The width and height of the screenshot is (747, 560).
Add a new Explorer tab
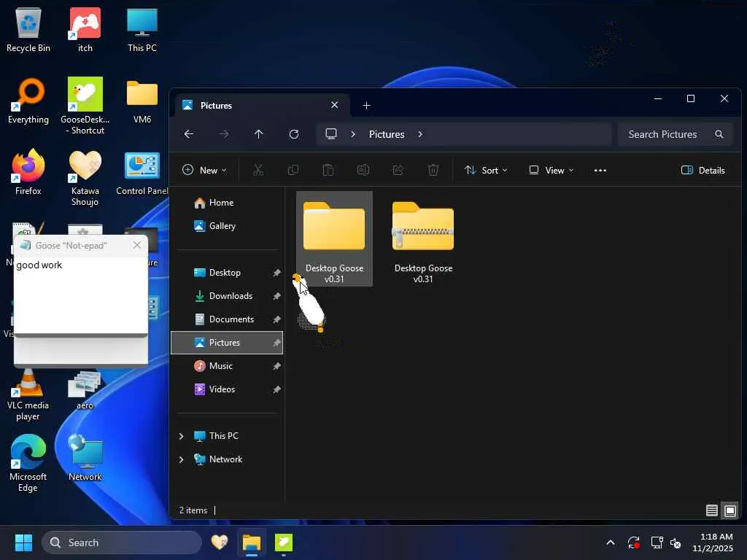(366, 105)
